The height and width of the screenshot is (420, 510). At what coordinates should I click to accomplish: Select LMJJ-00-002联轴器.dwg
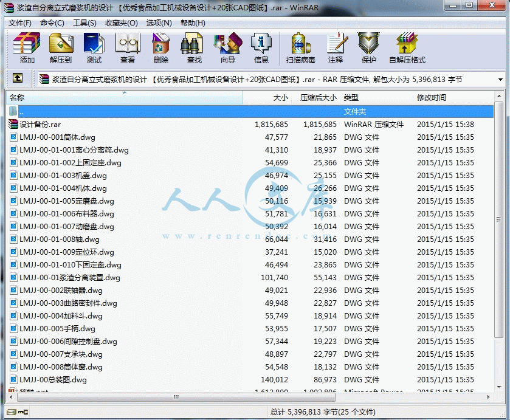pyautogui.click(x=61, y=290)
